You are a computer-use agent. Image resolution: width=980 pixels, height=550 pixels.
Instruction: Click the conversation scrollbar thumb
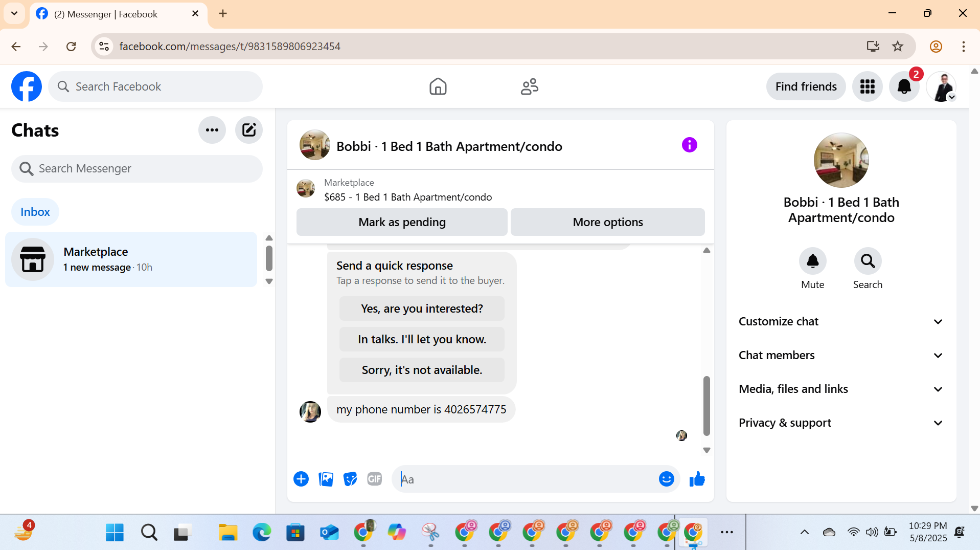[x=706, y=406]
